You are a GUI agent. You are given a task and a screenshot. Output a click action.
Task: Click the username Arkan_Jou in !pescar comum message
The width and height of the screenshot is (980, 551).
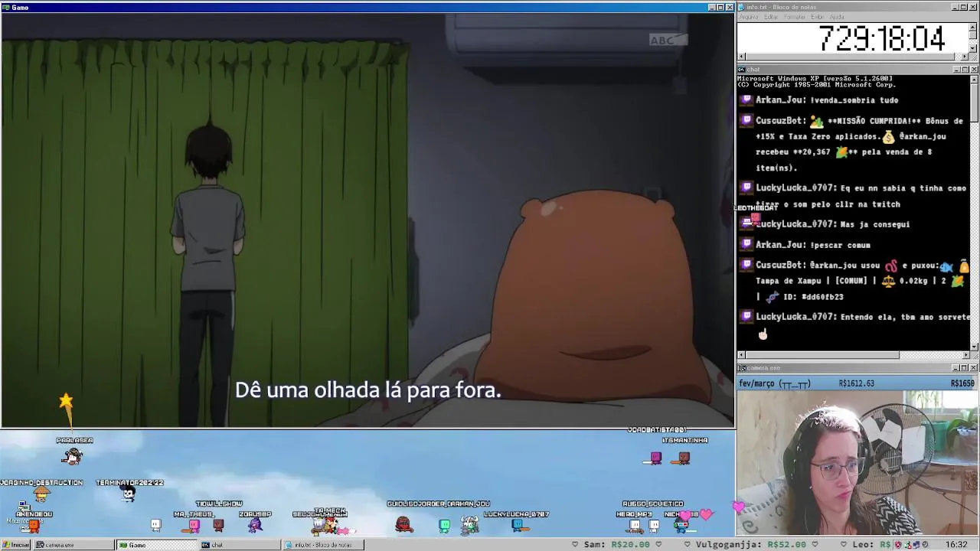(779, 245)
